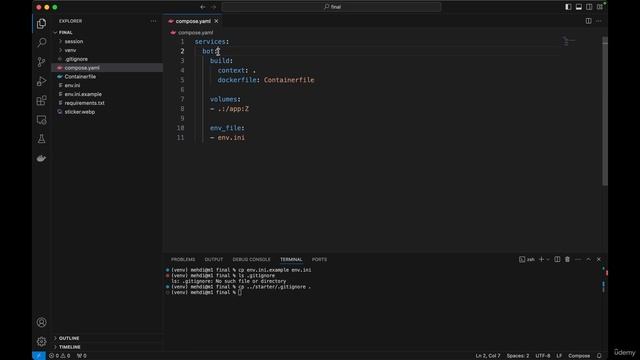Click the editor minimap
This screenshot has width=640, height=360.
569,41
